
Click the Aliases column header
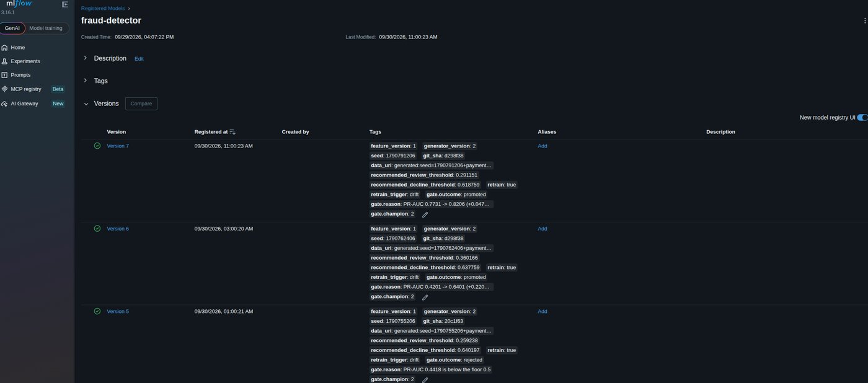[547, 132]
